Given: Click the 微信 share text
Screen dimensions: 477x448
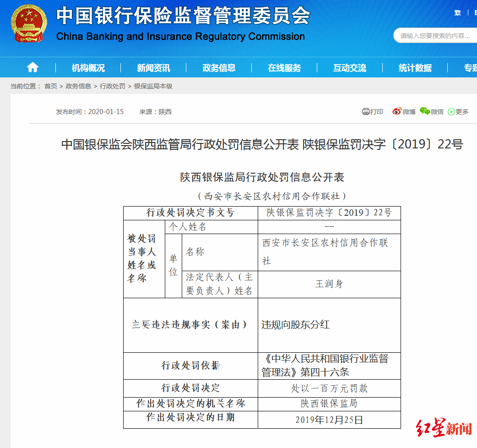Looking at the screenshot, I should 437,112.
